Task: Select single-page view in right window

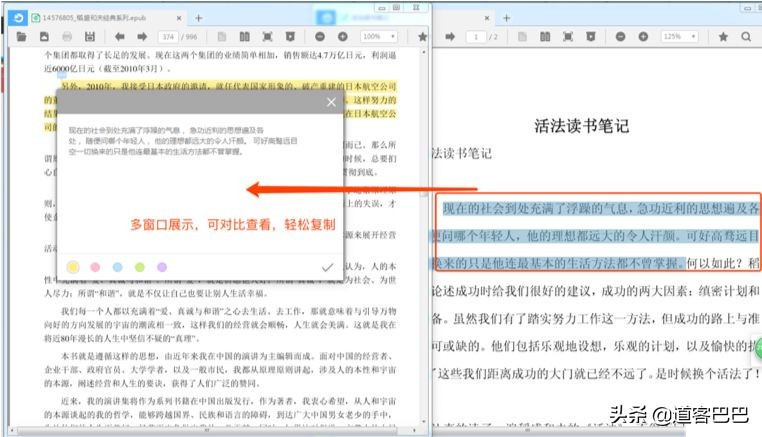Action: click(522, 36)
